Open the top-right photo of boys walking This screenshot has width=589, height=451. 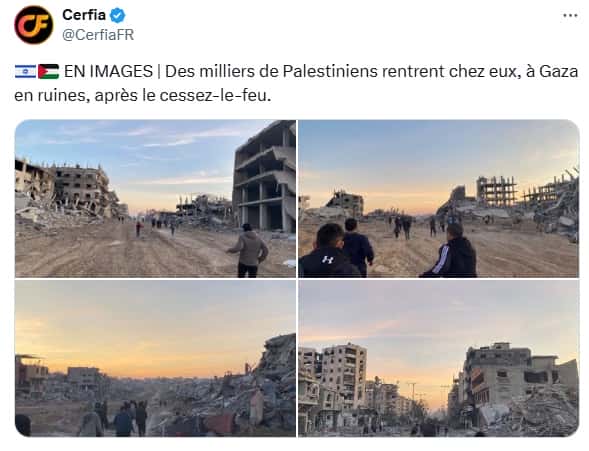click(438, 199)
